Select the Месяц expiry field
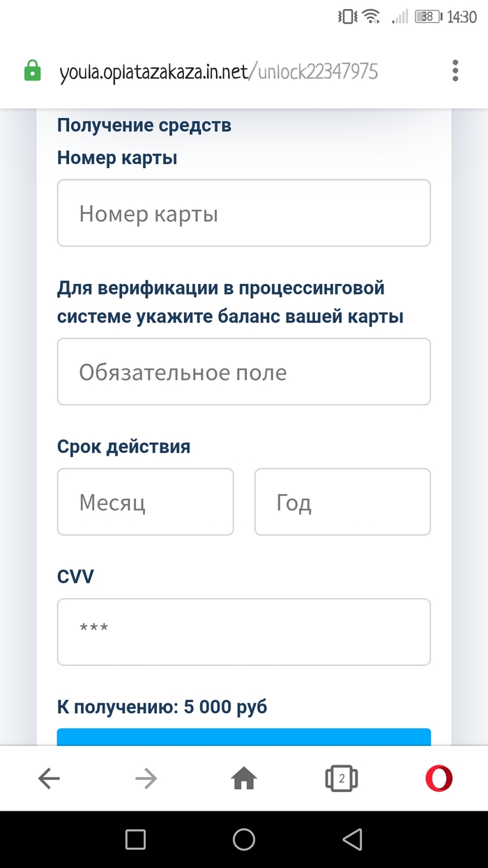This screenshot has height=868, width=488. (145, 502)
